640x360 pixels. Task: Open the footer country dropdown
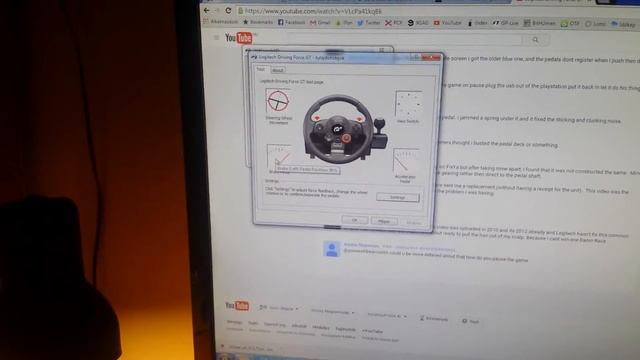[x=333, y=311]
